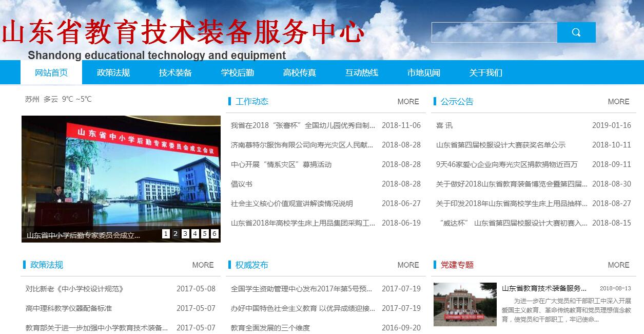644x334 pixels.
Task: Open the 倡议书 article
Action: (x=242, y=184)
